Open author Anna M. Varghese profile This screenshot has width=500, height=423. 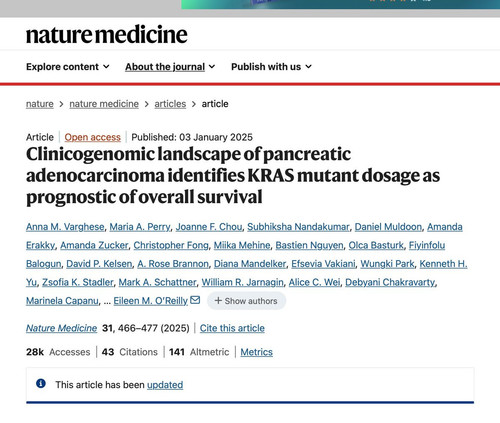[65, 227]
